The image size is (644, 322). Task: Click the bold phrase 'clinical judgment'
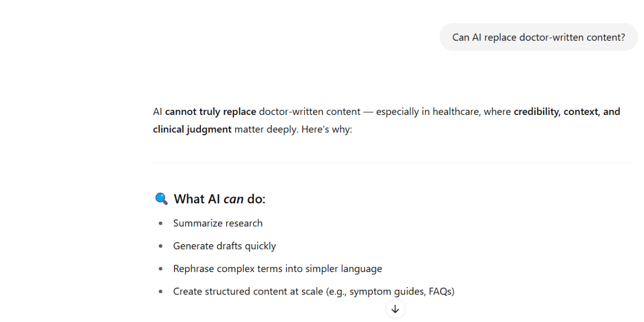pyautogui.click(x=192, y=129)
